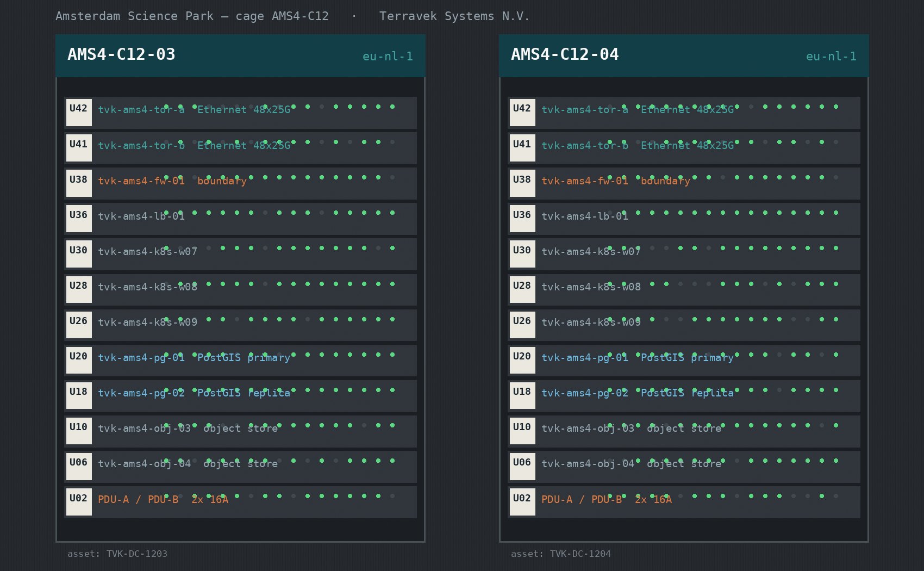Select tvk-ams4-lb-01 device in rack AMS4-C12-04
924x571 pixels.
585,216
